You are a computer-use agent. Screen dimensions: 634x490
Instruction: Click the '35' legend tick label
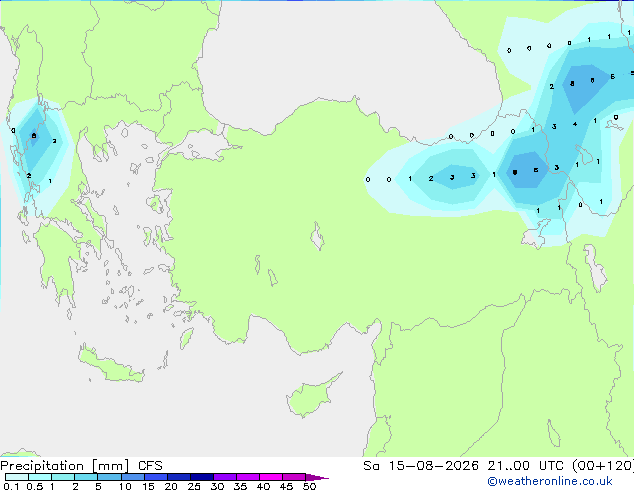pyautogui.click(x=240, y=486)
